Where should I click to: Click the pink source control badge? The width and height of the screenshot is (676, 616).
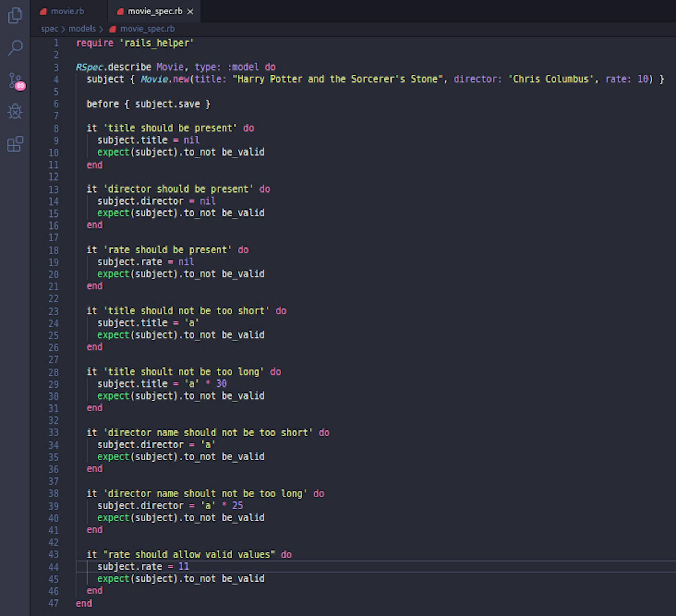tap(20, 86)
